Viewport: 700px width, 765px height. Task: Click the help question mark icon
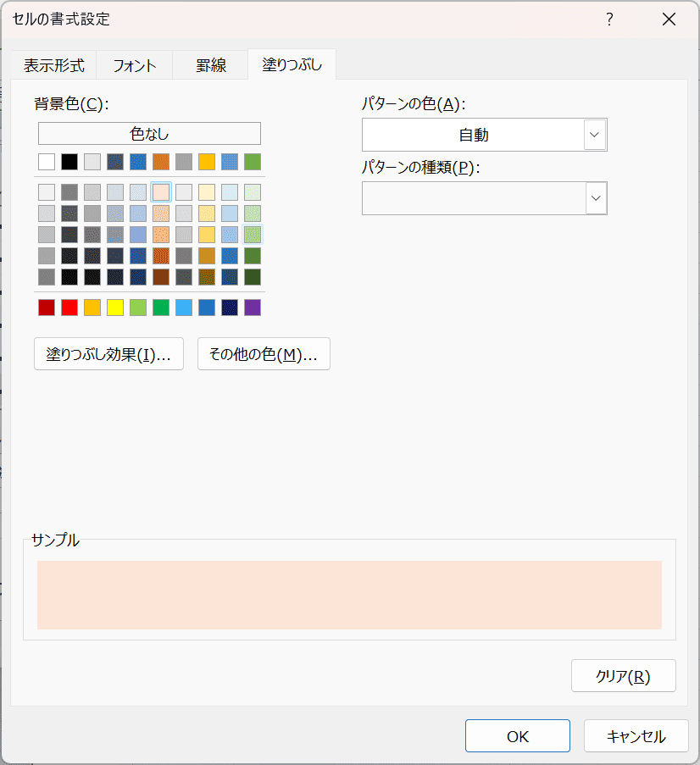[x=609, y=19]
